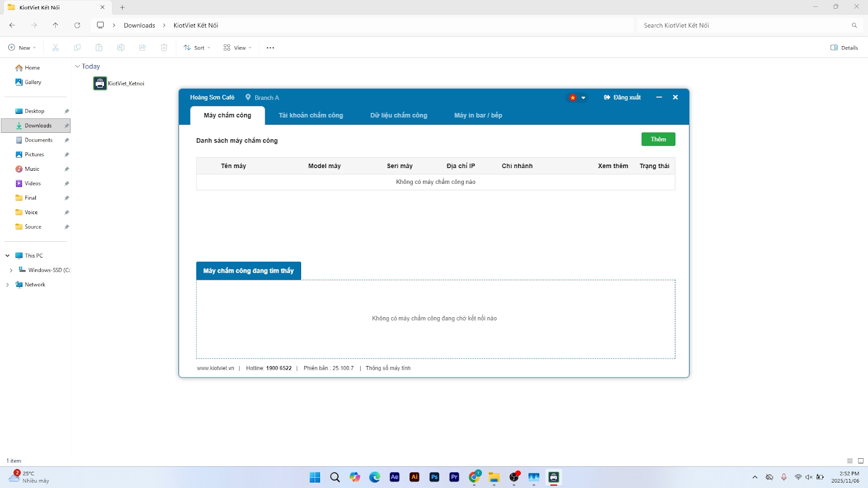Open Photoshop from the taskbar
Viewport: 868px width, 488px height.
pos(435,477)
